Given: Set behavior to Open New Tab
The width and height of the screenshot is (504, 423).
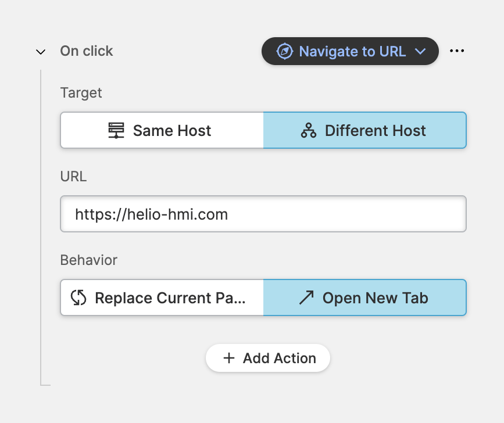Looking at the screenshot, I should (x=365, y=298).
